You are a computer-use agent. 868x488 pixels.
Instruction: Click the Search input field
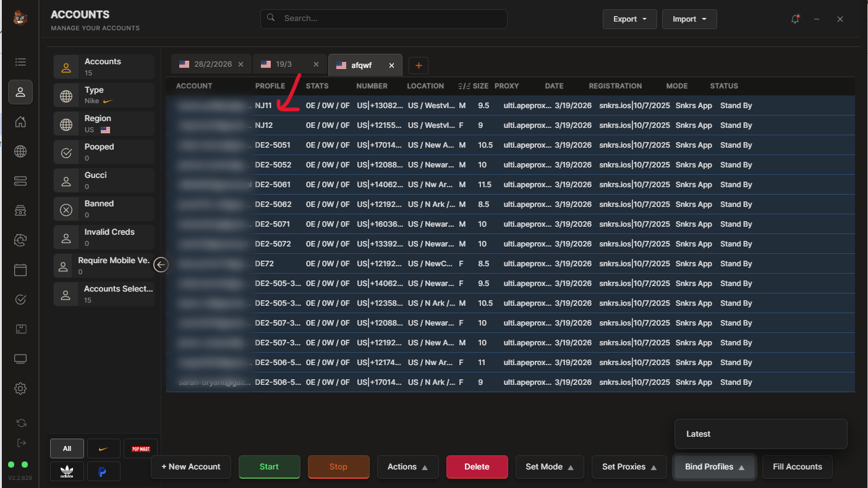click(383, 19)
